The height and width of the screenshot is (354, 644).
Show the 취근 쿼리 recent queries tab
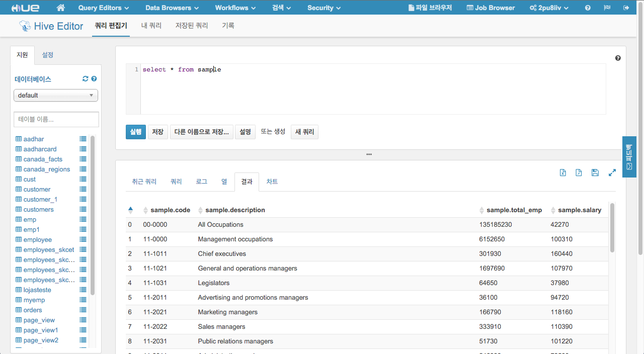pyautogui.click(x=144, y=182)
